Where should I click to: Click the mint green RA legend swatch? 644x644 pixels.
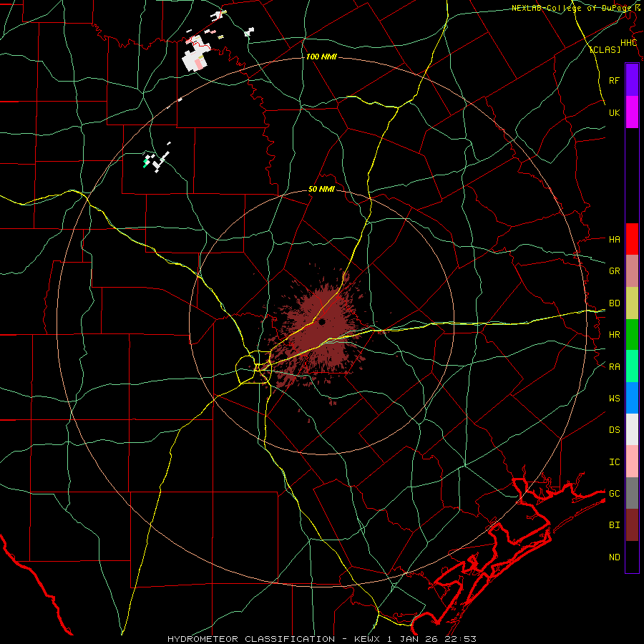(x=632, y=366)
